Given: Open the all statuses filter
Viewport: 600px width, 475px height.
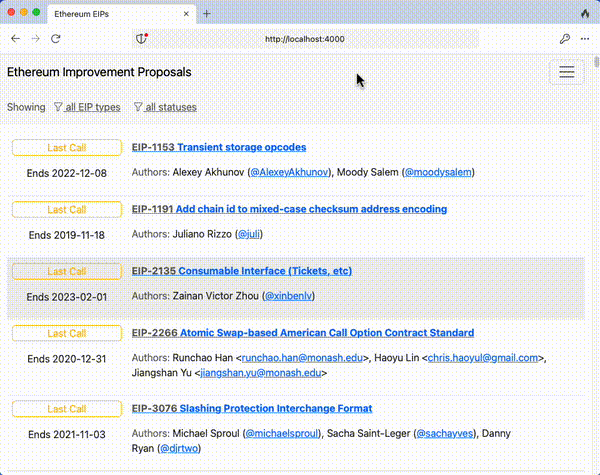Looking at the screenshot, I should [165, 107].
